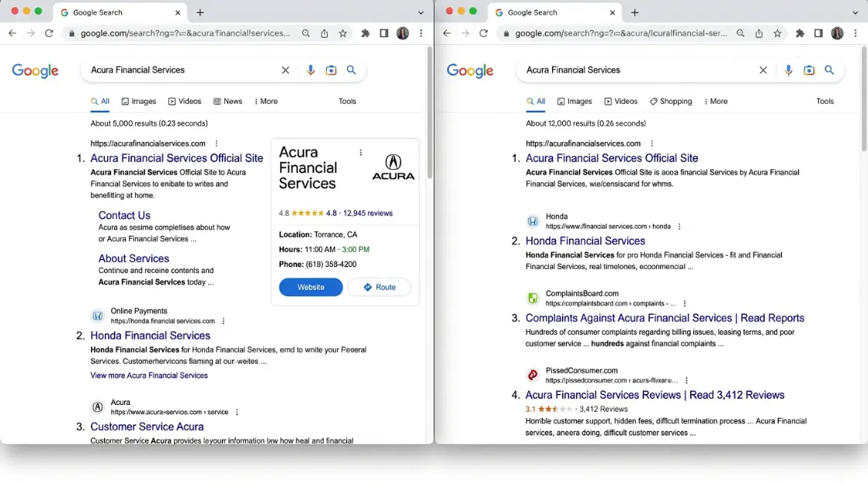The image size is (868, 484).
Task: Open the Chrome three-dot menu in the right window
Action: click(856, 33)
